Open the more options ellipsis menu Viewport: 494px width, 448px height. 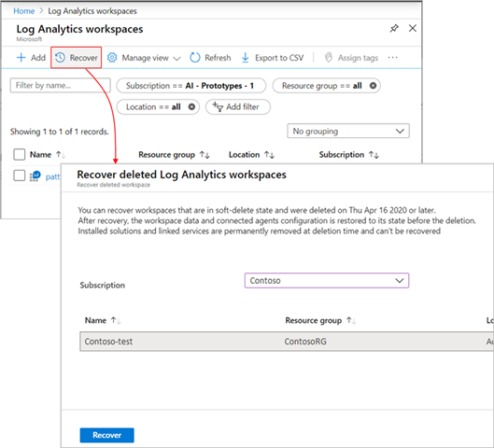click(x=393, y=58)
